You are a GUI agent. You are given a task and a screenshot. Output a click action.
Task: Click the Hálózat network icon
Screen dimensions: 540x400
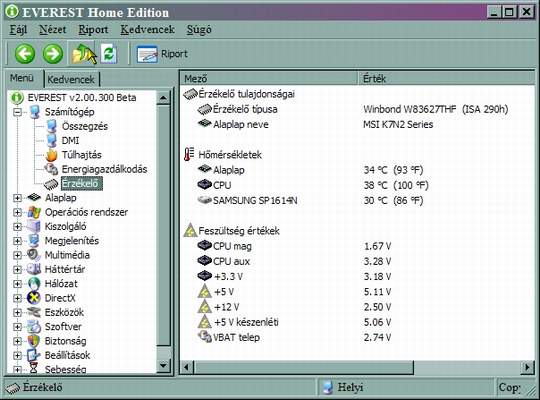coord(34,284)
